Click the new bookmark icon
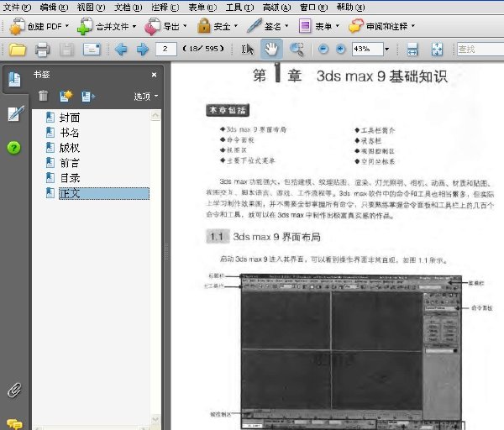The height and width of the screenshot is (430, 504). [66, 96]
